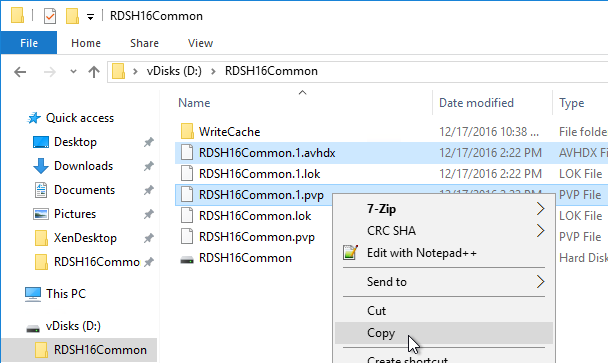Click the Properties checkmark icon in title bar
Image resolution: width=608 pixels, height=363 pixels.
50,16
